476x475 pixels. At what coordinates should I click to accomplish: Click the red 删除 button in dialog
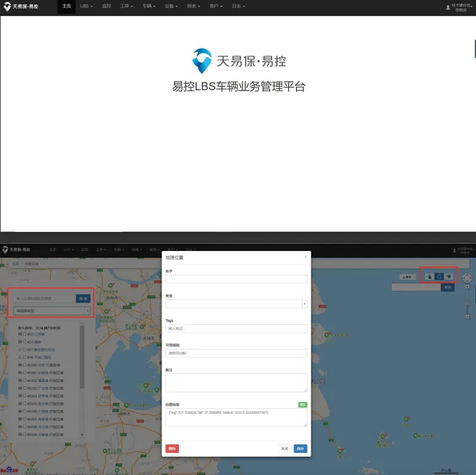click(172, 449)
